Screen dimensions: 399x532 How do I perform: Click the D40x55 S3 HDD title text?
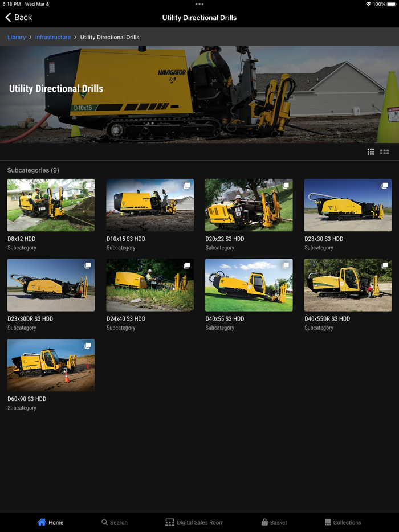pos(225,319)
